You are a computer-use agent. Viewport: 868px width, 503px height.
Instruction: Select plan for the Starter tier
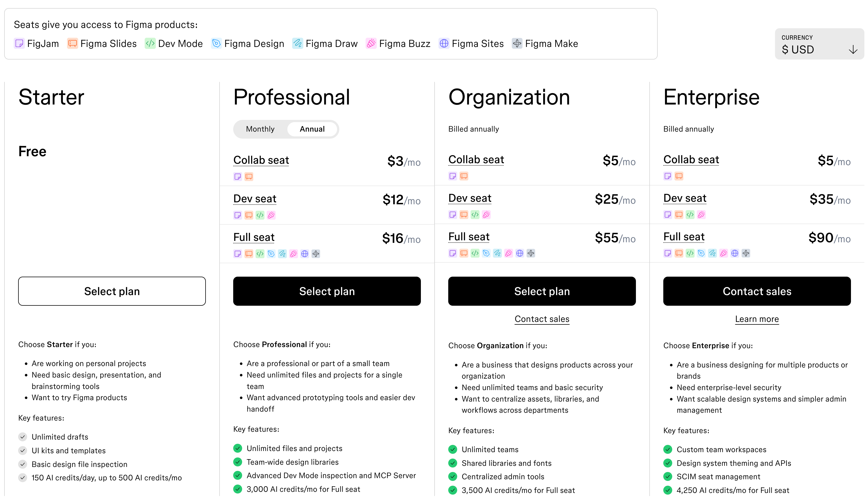[x=112, y=291]
